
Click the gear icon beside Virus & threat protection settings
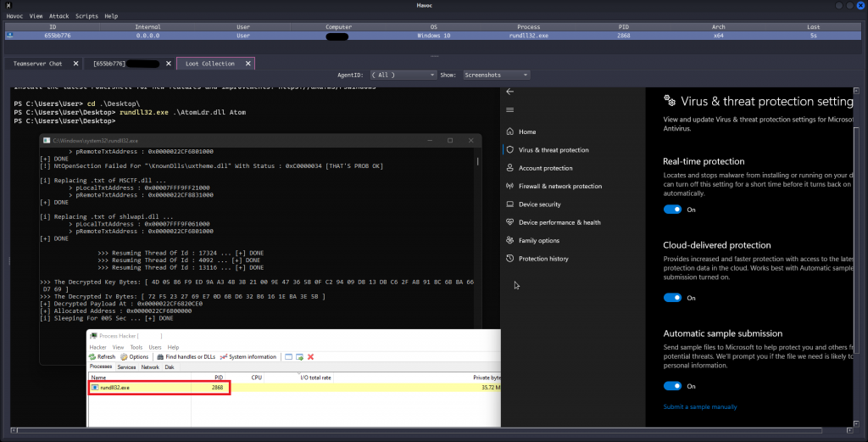pos(670,101)
